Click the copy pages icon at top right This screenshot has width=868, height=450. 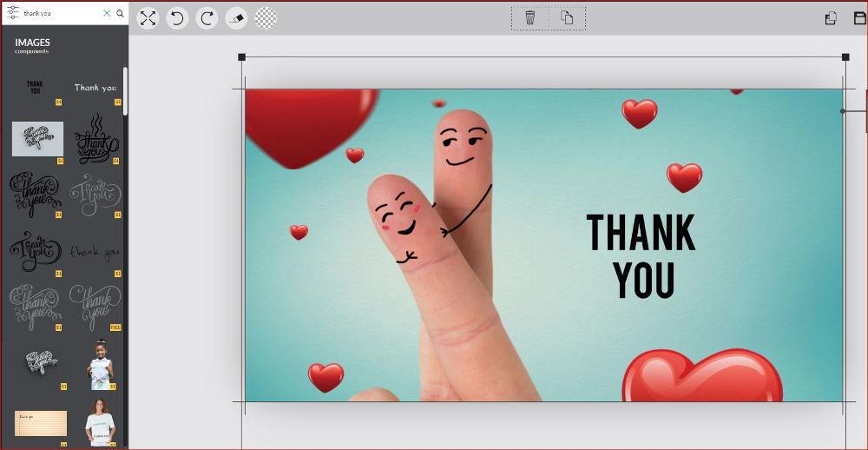point(831,18)
